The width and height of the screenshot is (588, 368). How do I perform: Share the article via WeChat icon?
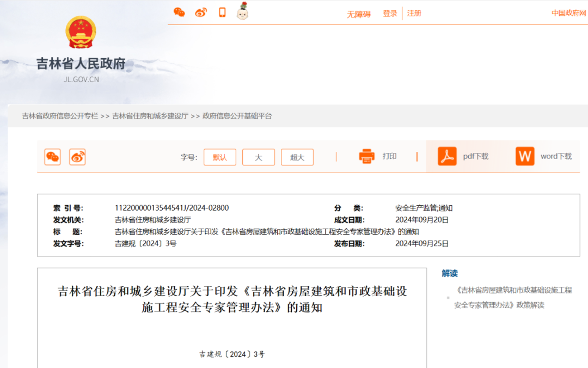click(x=179, y=11)
